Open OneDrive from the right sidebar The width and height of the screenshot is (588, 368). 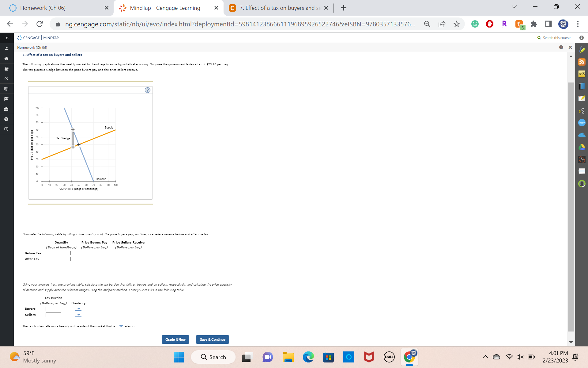pos(582,135)
